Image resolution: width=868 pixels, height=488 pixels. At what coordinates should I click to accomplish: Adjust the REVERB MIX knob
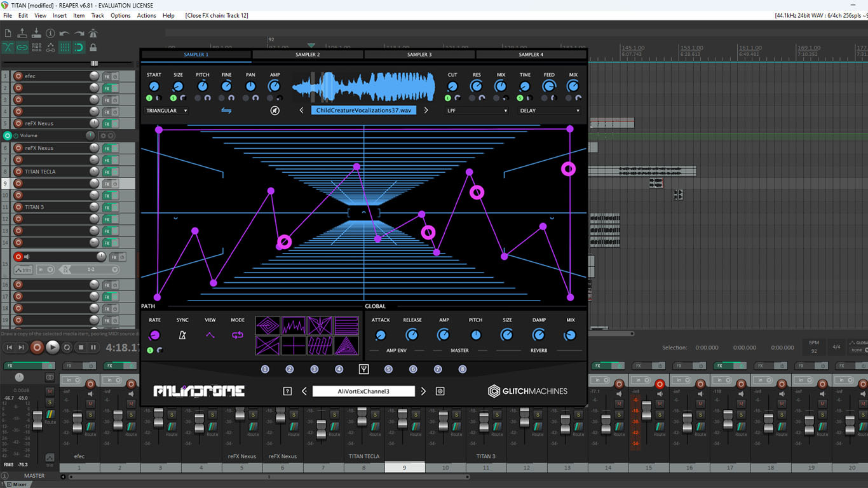571,335
